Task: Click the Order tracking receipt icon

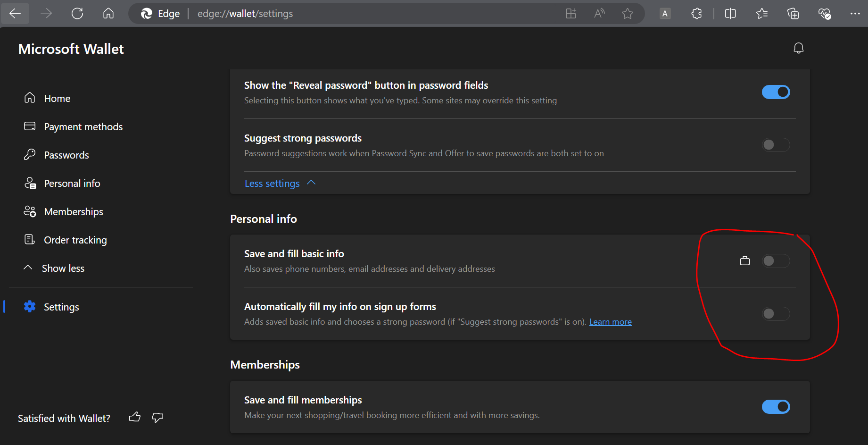Action: (30, 240)
